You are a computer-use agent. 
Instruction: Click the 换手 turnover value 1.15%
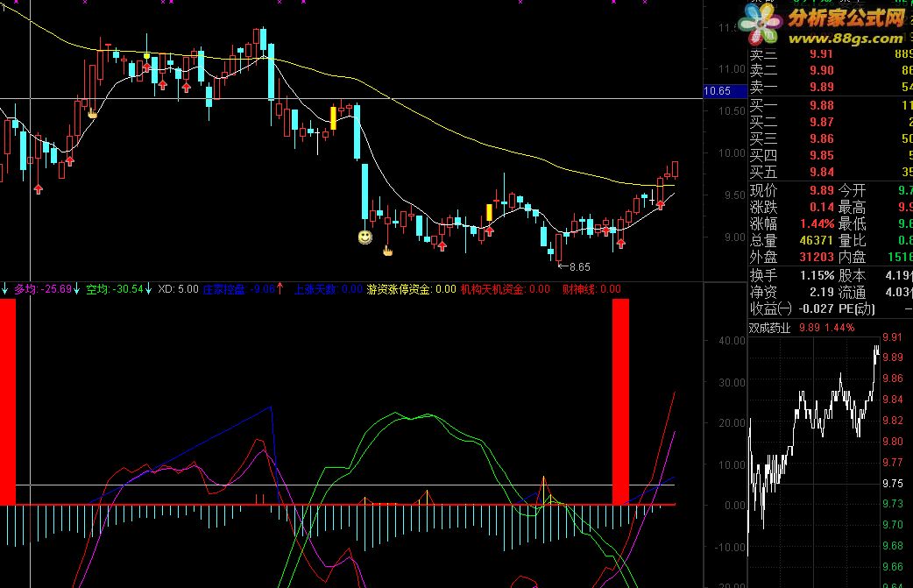pos(817,275)
